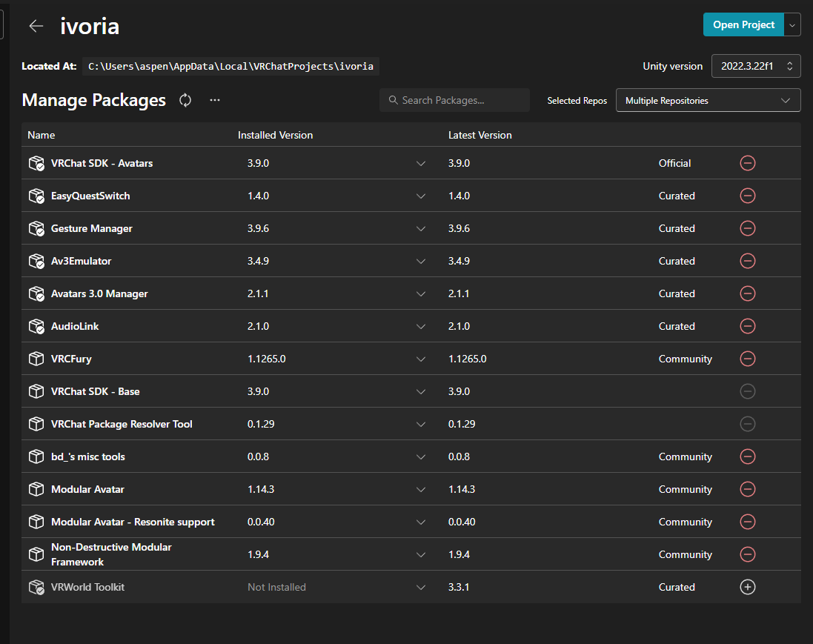Click the Name column header

(41, 135)
